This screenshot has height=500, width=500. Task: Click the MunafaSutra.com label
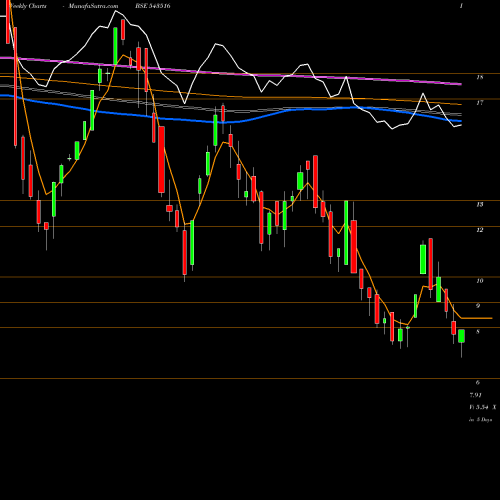93,6
